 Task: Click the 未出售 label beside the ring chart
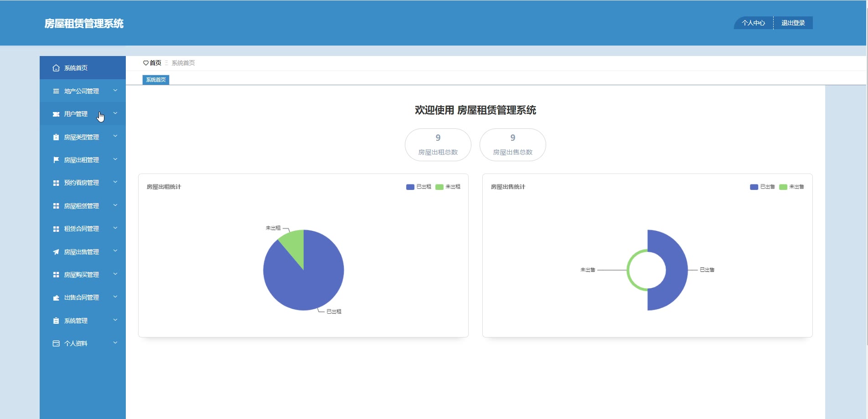[x=588, y=270]
